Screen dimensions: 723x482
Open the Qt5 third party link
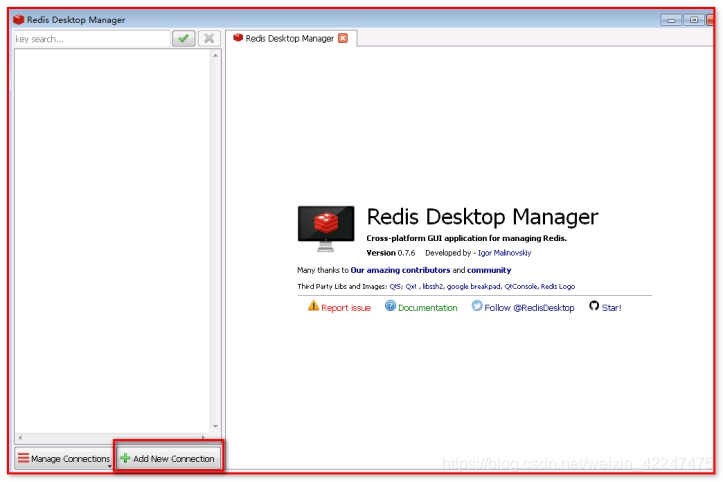(396, 286)
